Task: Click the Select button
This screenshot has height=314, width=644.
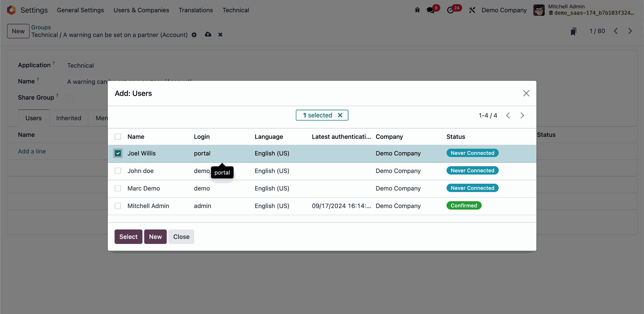Action: 128,237
